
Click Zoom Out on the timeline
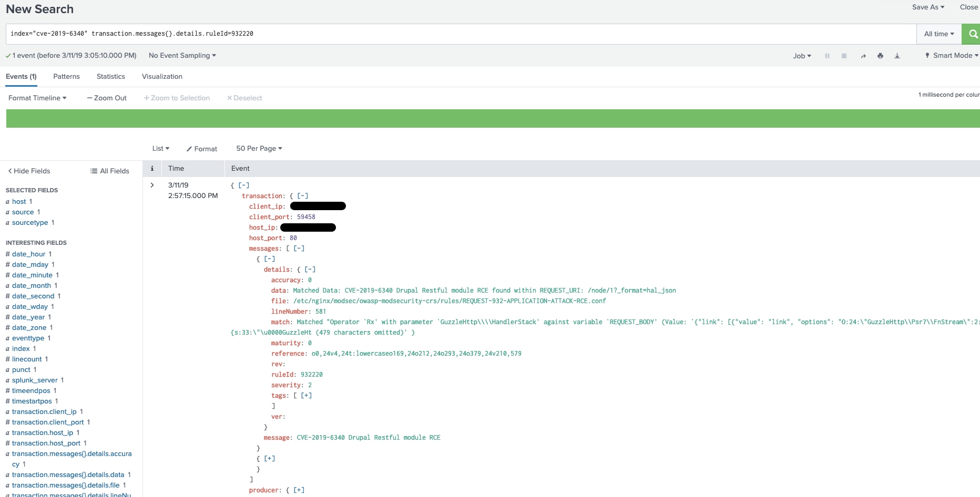(x=107, y=98)
